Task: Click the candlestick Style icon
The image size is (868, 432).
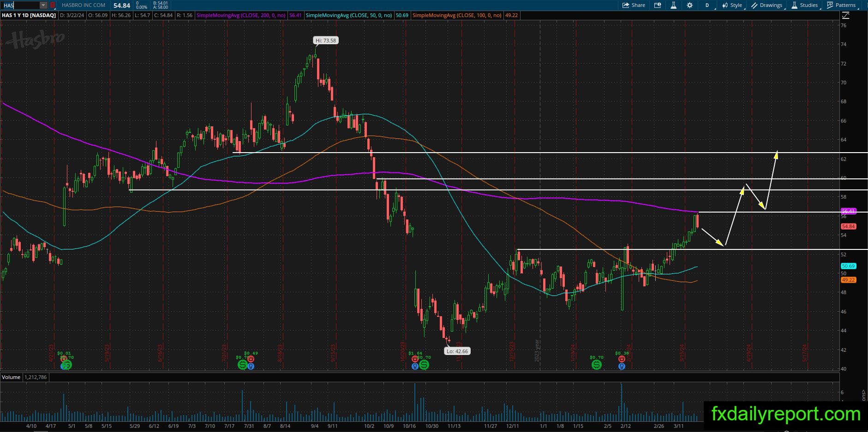Action: coord(725,5)
